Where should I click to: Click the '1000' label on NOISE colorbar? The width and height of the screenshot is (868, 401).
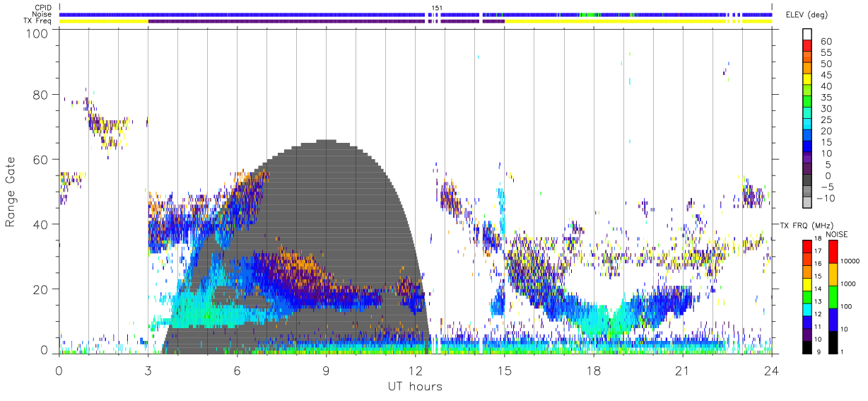click(x=848, y=284)
